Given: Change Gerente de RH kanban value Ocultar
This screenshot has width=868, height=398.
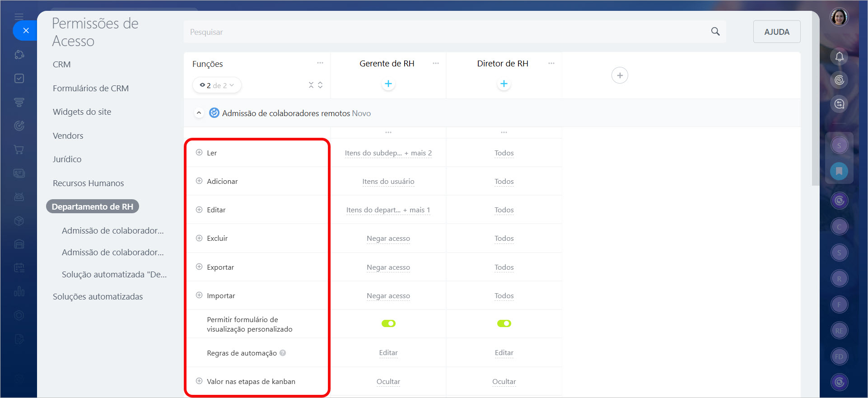Looking at the screenshot, I should pyautogui.click(x=388, y=381).
